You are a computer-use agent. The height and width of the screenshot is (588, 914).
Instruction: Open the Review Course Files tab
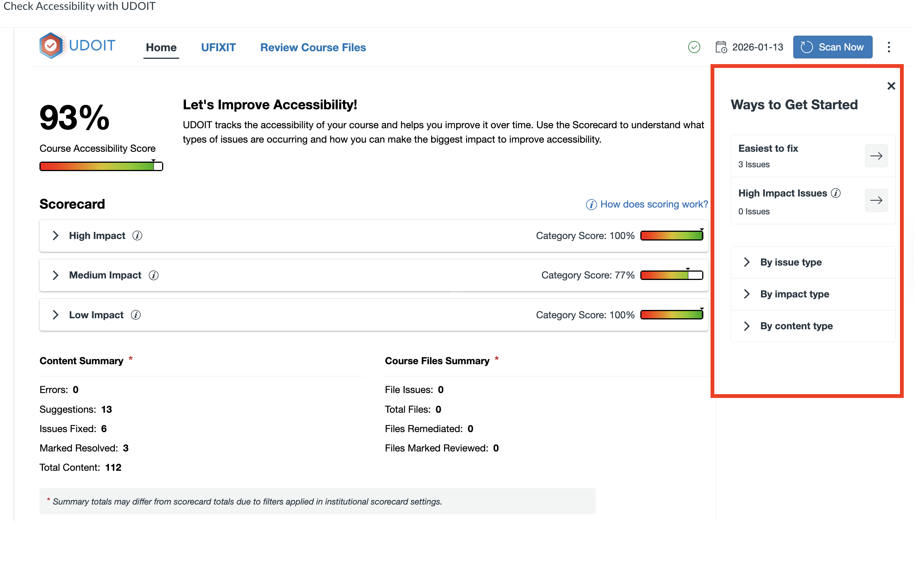[x=313, y=47]
